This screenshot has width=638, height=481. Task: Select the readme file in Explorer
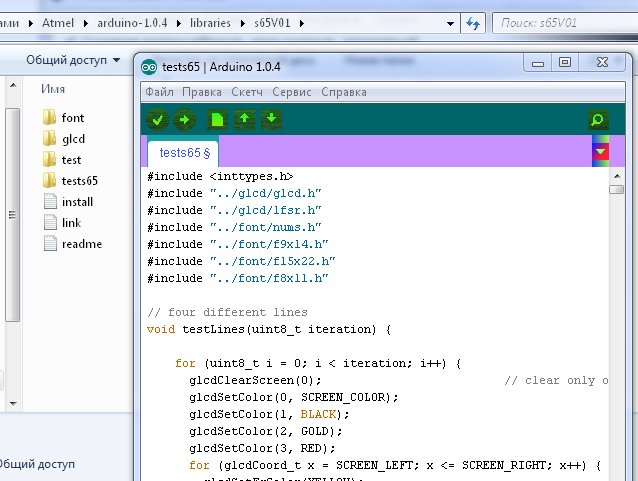click(x=72, y=244)
